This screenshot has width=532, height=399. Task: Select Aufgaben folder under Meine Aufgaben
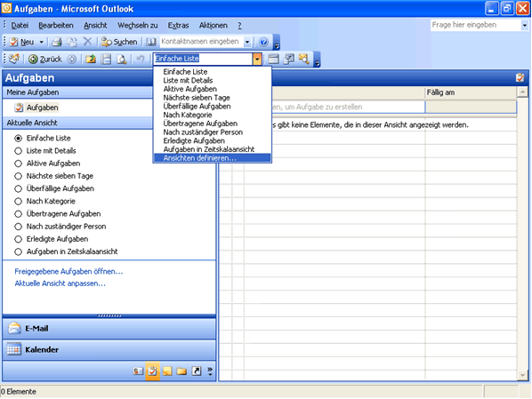pyautogui.click(x=36, y=108)
